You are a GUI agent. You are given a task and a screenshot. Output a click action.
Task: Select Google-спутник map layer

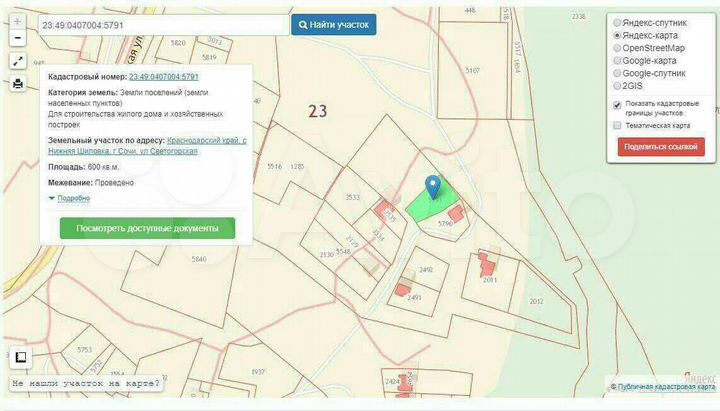[x=616, y=73]
